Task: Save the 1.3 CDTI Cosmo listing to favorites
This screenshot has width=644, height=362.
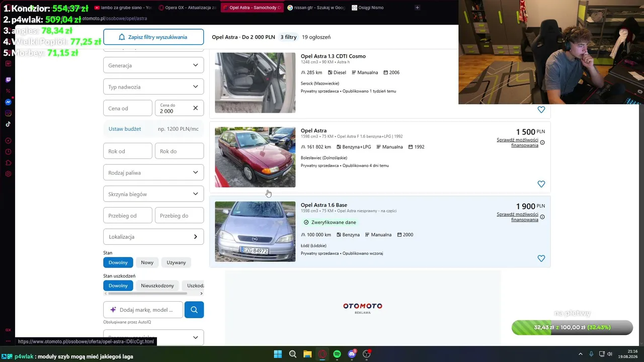Action: click(541, 110)
